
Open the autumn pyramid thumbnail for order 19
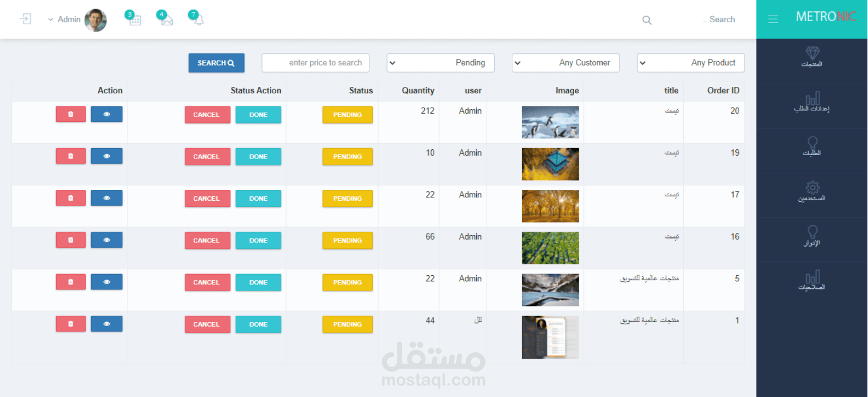click(550, 164)
